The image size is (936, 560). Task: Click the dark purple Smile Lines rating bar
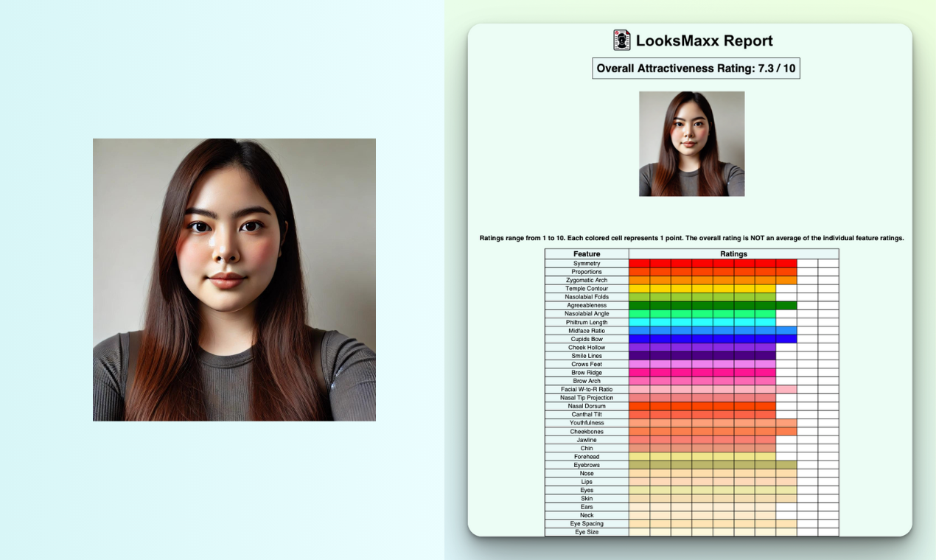pyautogui.click(x=702, y=356)
